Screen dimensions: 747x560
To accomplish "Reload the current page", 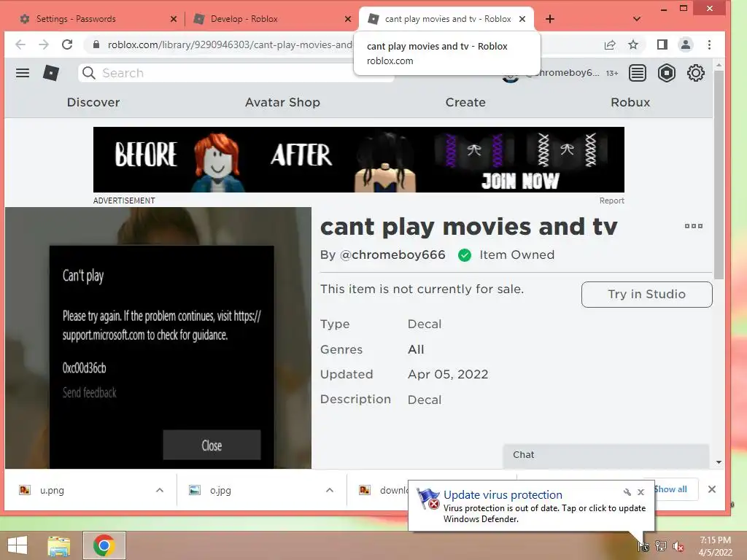I will point(67,44).
